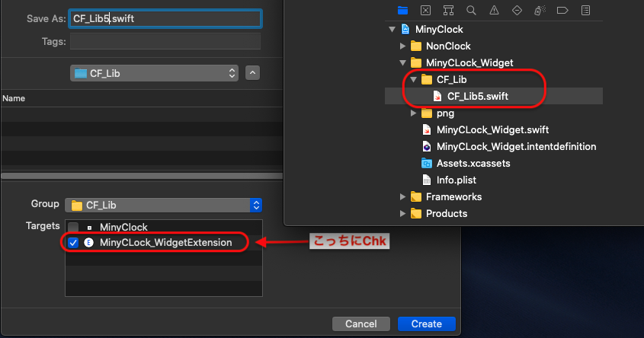Select the png group label
The image size is (644, 338).
(445, 113)
